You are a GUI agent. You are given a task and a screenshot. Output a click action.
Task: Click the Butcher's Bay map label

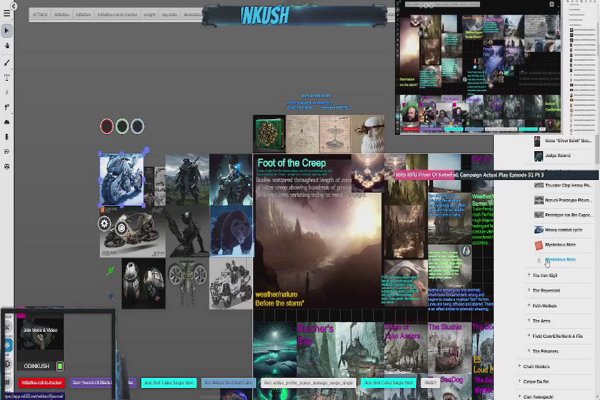(x=315, y=334)
